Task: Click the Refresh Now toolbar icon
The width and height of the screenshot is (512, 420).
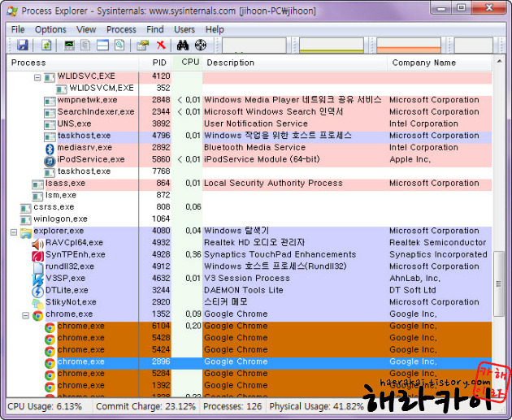Action: pyautogui.click(x=46, y=45)
